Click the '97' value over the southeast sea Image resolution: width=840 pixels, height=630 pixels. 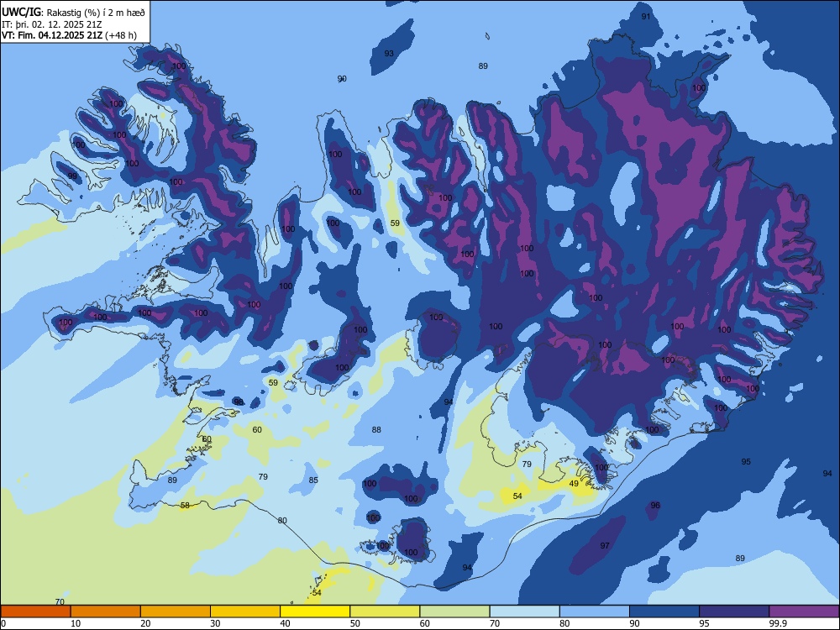click(x=605, y=546)
